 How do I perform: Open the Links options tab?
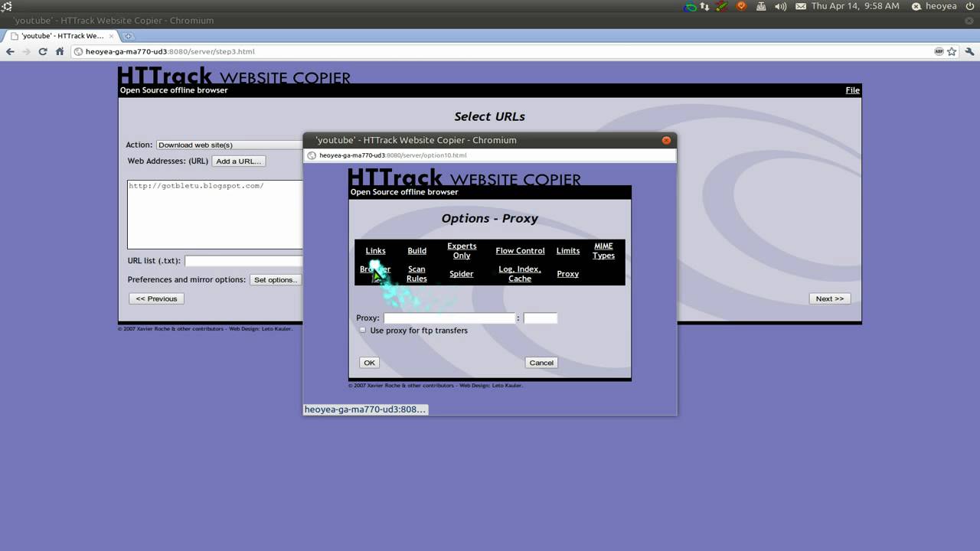click(x=375, y=251)
